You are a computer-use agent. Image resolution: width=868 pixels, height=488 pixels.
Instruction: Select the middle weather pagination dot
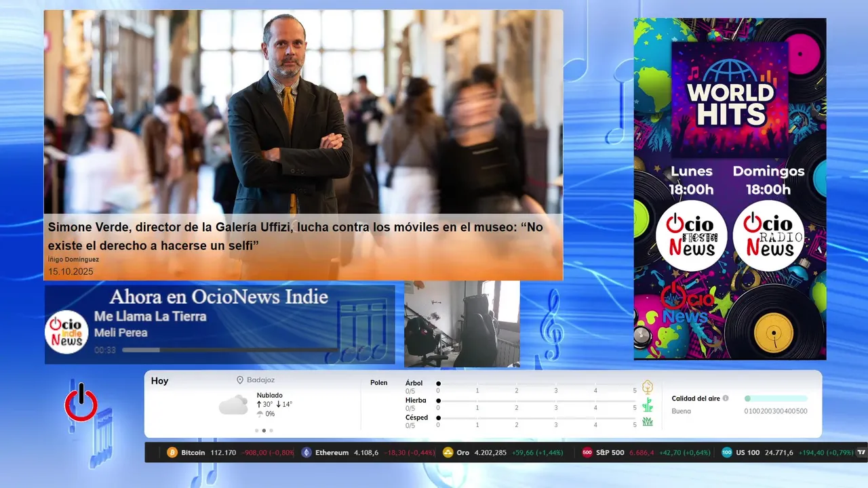[264, 430]
